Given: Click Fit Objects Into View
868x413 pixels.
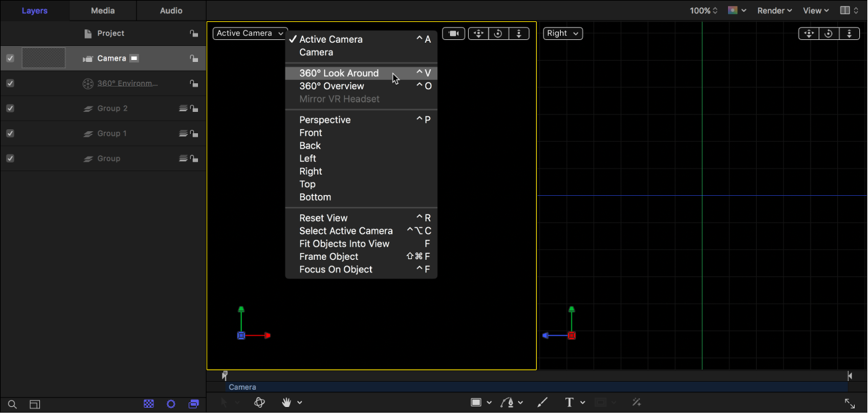Looking at the screenshot, I should coord(345,243).
